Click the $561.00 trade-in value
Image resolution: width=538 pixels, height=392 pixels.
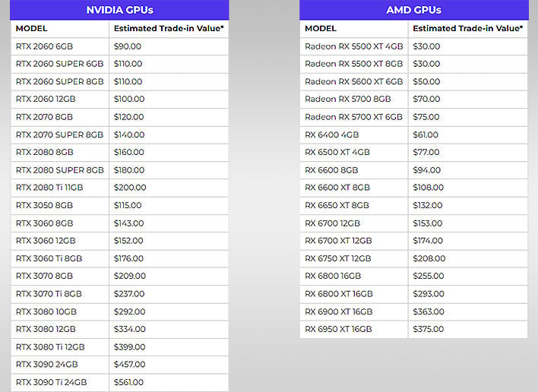coord(129,382)
